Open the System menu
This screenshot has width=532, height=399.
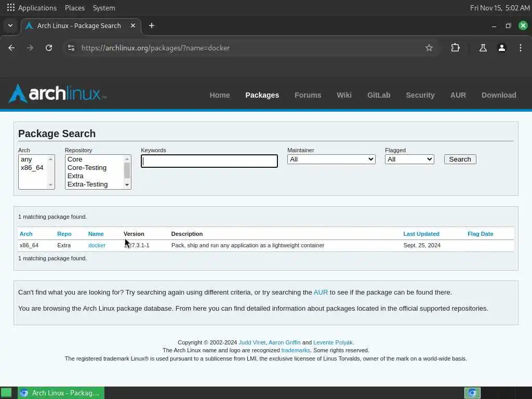pos(104,8)
